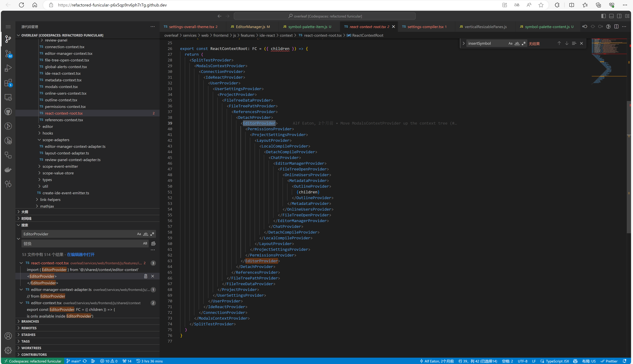The height and width of the screenshot is (364, 633).
Task: Toggle Preserve Case in replace field
Action: pyautogui.click(x=145, y=244)
